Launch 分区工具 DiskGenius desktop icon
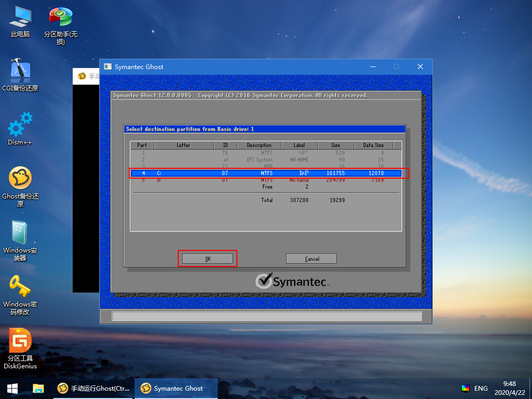 point(20,349)
